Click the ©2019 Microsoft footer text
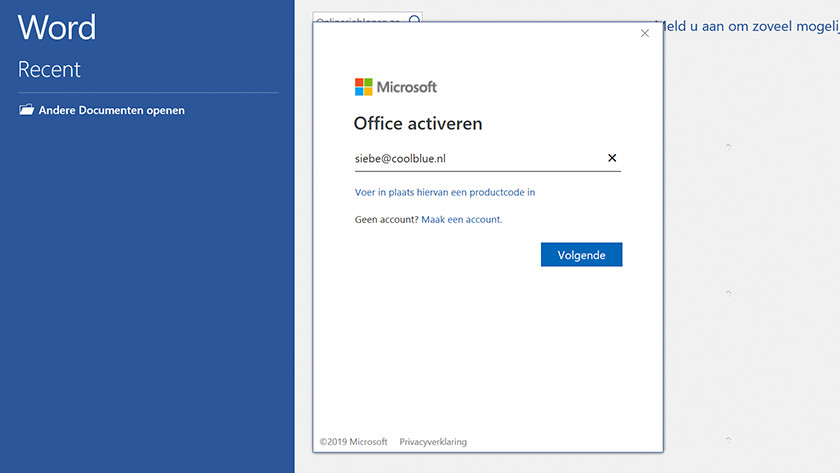The width and height of the screenshot is (840, 473). 352,441
